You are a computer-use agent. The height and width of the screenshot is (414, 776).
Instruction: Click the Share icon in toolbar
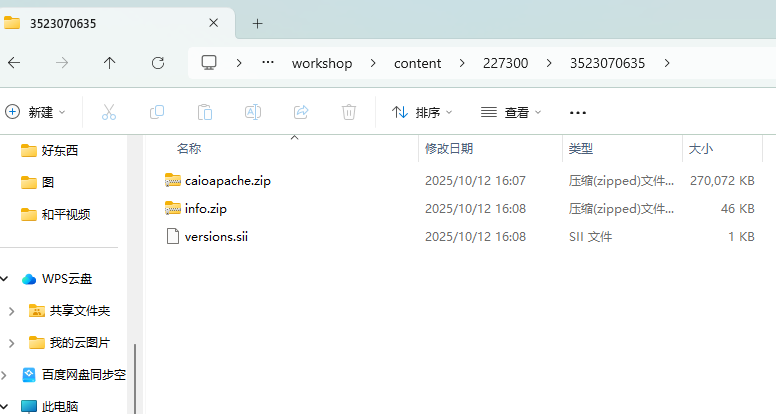pyautogui.click(x=301, y=112)
